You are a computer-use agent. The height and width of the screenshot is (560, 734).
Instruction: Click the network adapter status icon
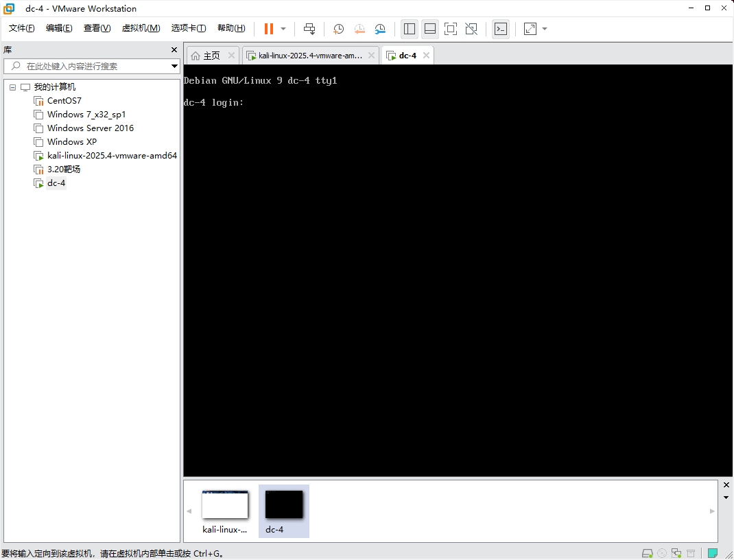click(x=676, y=553)
